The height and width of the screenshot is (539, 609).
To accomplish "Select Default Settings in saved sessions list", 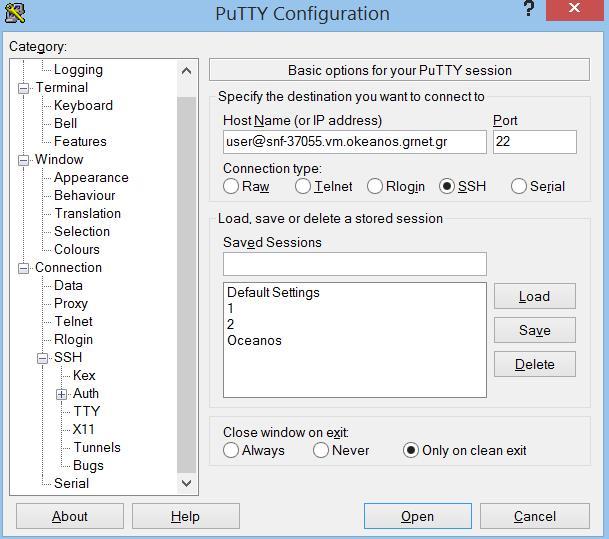I will click(273, 292).
